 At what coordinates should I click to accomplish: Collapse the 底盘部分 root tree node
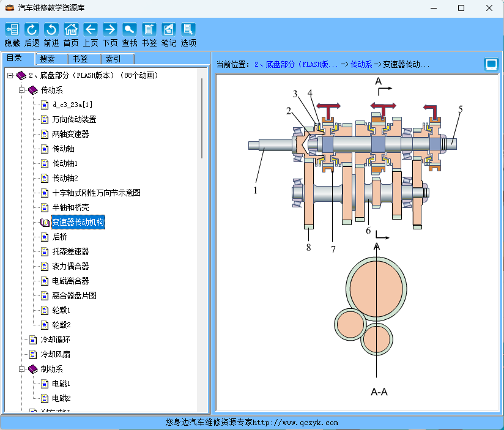[x=10, y=75]
